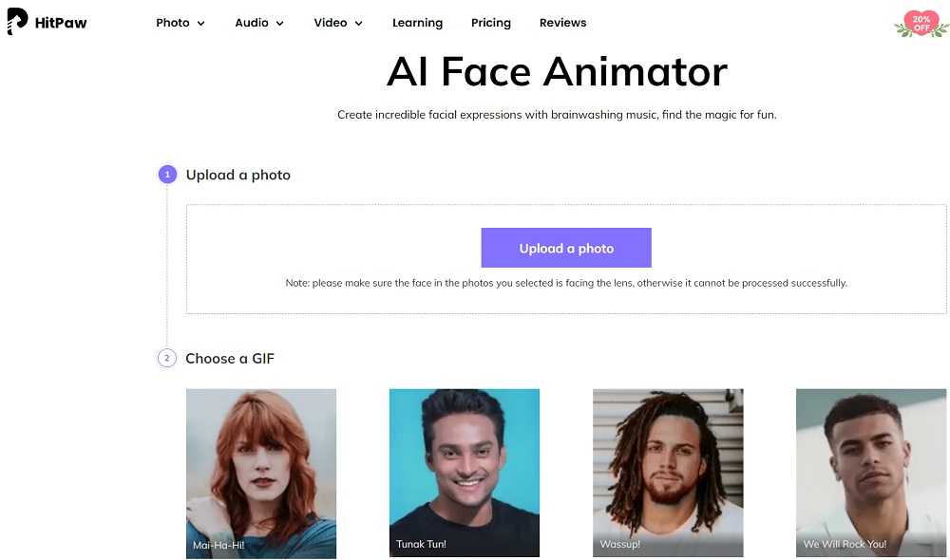Click the Choose a GIF step heading
The width and height of the screenshot is (950, 560).
230,358
